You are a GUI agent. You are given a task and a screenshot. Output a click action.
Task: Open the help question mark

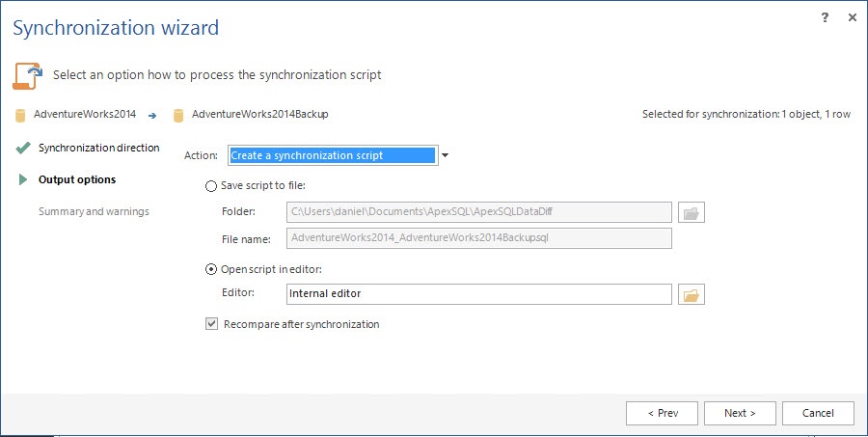tap(826, 17)
